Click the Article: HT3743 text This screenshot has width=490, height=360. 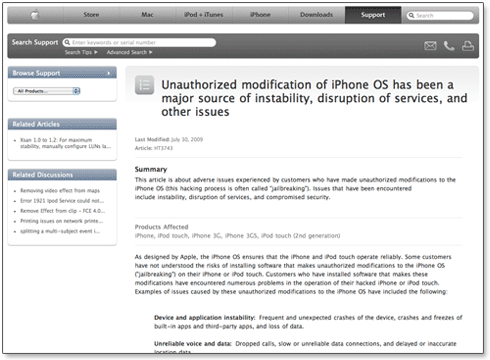(154, 148)
